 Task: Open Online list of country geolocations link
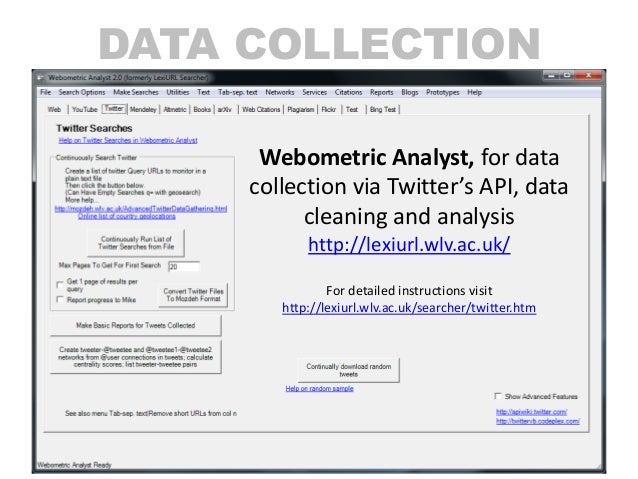click(x=127, y=216)
